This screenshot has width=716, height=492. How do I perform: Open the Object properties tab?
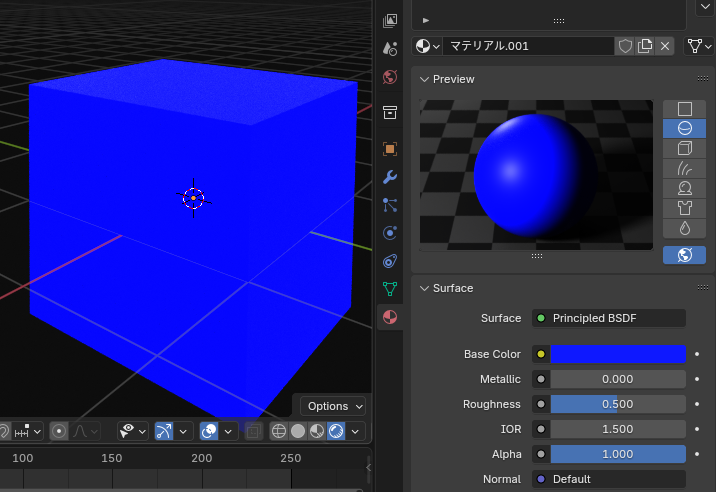(x=390, y=149)
